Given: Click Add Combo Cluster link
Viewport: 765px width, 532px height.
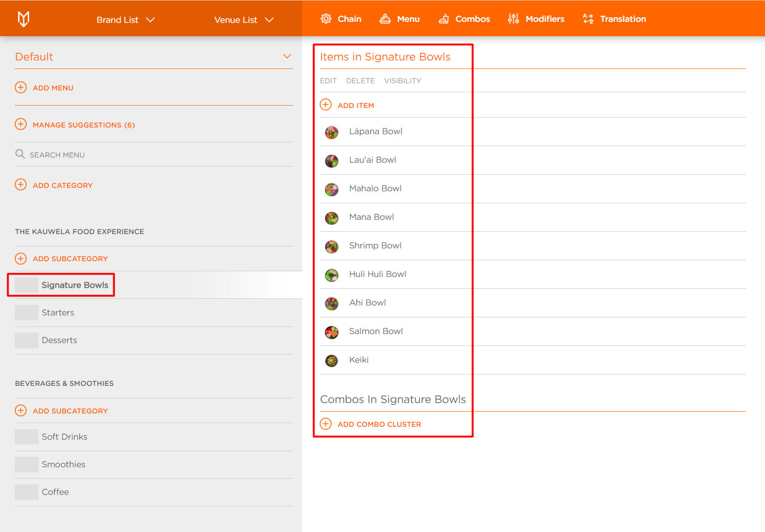Looking at the screenshot, I should (x=379, y=424).
